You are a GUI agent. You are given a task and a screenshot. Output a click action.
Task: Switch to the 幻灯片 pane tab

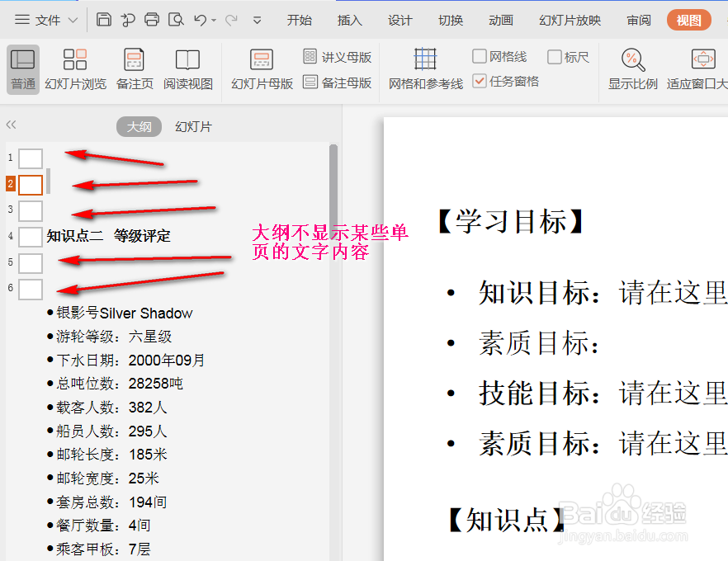coord(193,126)
